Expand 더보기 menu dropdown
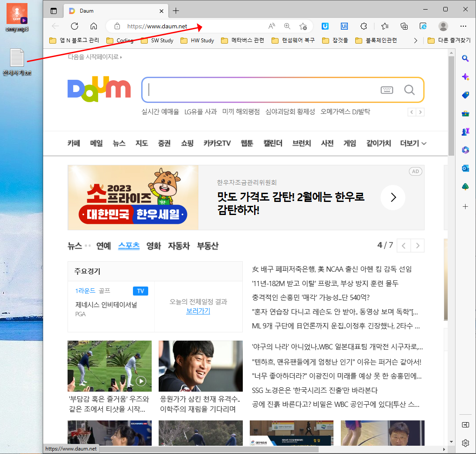Image resolution: width=476 pixels, height=454 pixels. [413, 143]
